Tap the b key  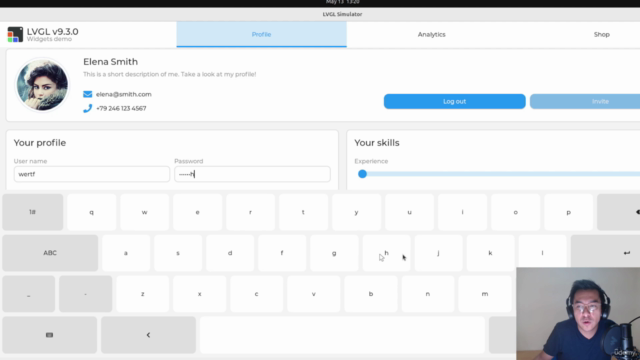pos(371,294)
